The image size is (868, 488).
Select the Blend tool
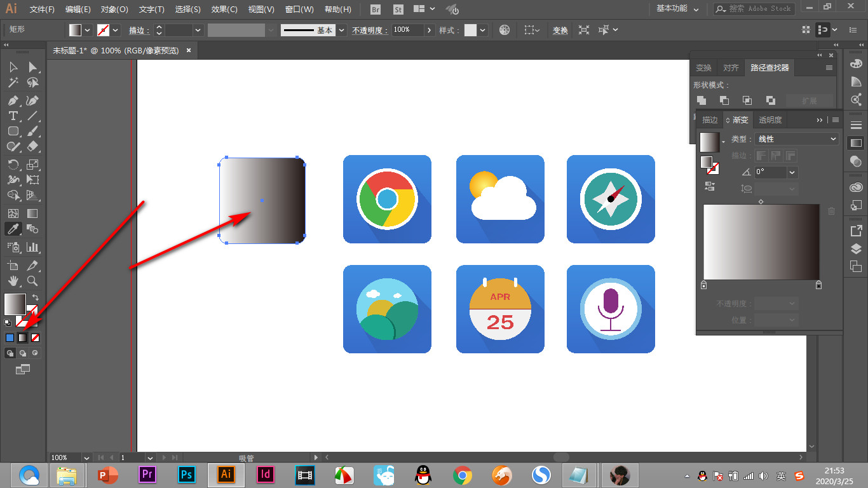click(x=33, y=229)
